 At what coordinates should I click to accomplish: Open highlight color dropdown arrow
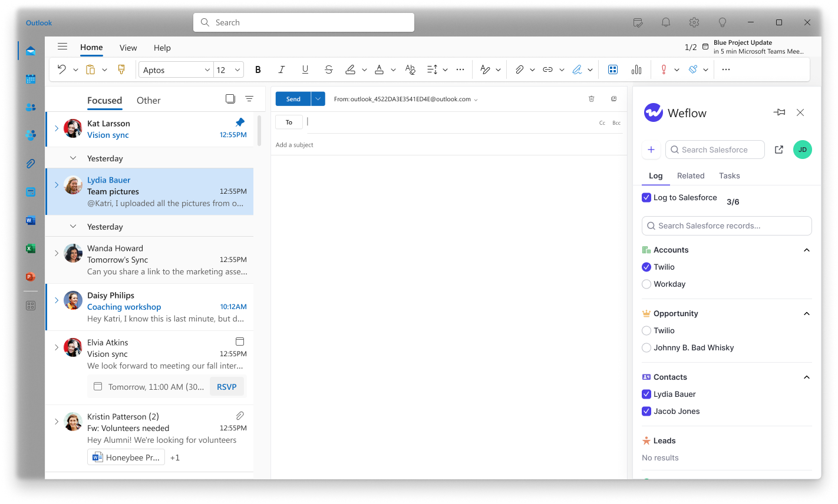tap(364, 69)
